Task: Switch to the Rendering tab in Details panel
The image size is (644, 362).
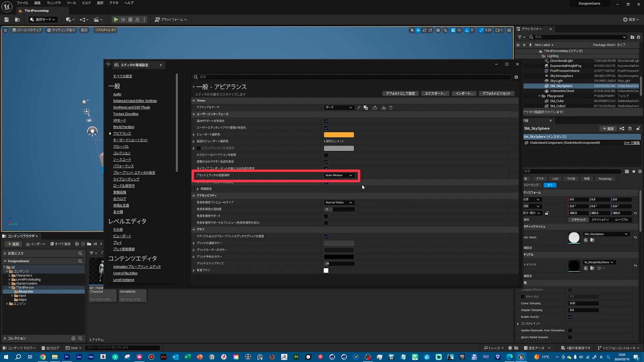Action: click(x=605, y=179)
